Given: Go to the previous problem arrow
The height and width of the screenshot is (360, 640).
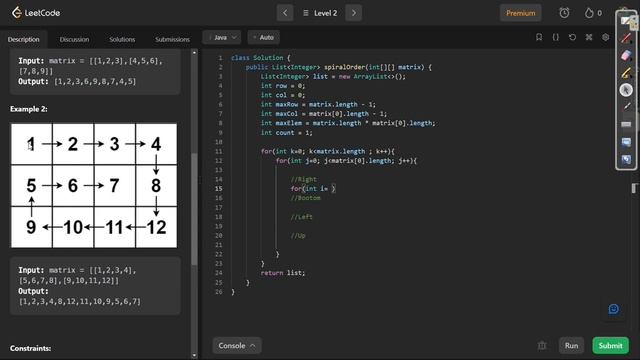Looking at the screenshot, I should click(285, 13).
